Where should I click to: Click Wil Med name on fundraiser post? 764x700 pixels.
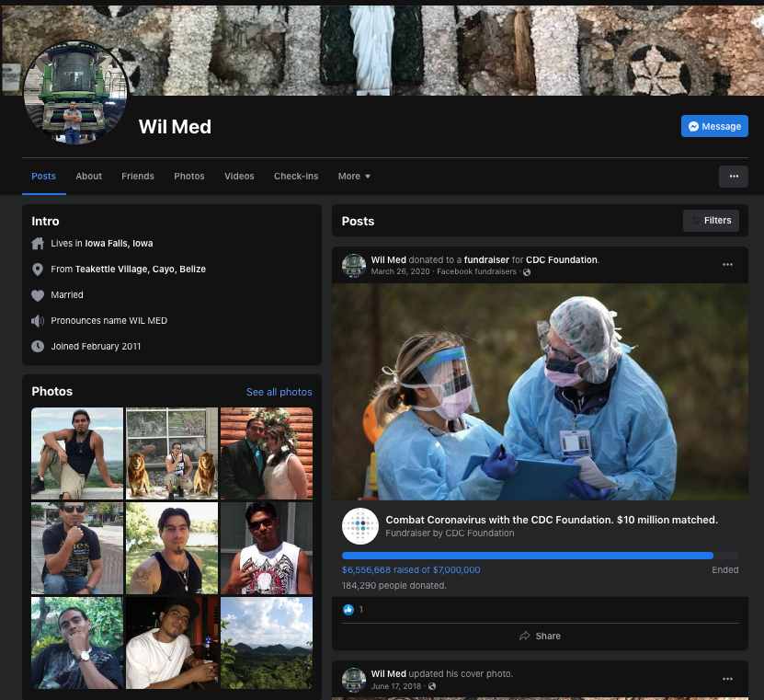(x=388, y=259)
